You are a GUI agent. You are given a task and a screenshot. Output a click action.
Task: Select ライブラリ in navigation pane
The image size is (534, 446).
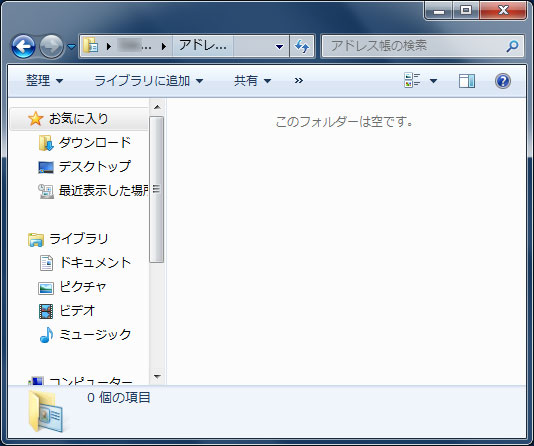[x=79, y=239]
